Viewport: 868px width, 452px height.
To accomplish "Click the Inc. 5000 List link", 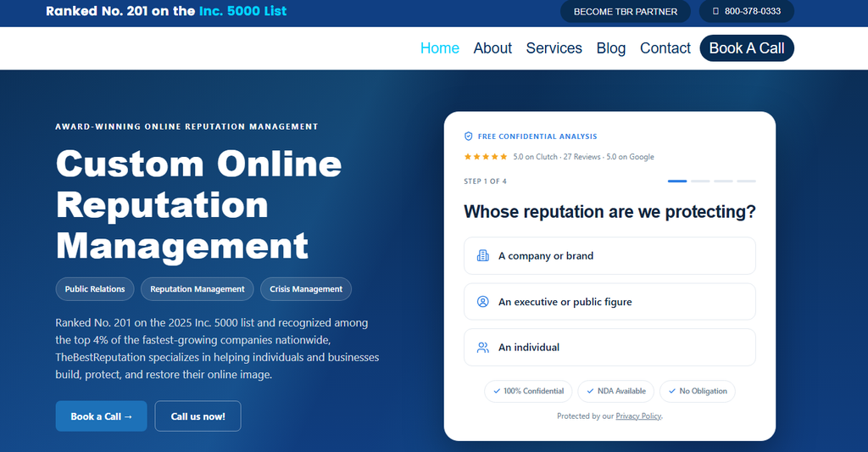I will coord(243,11).
